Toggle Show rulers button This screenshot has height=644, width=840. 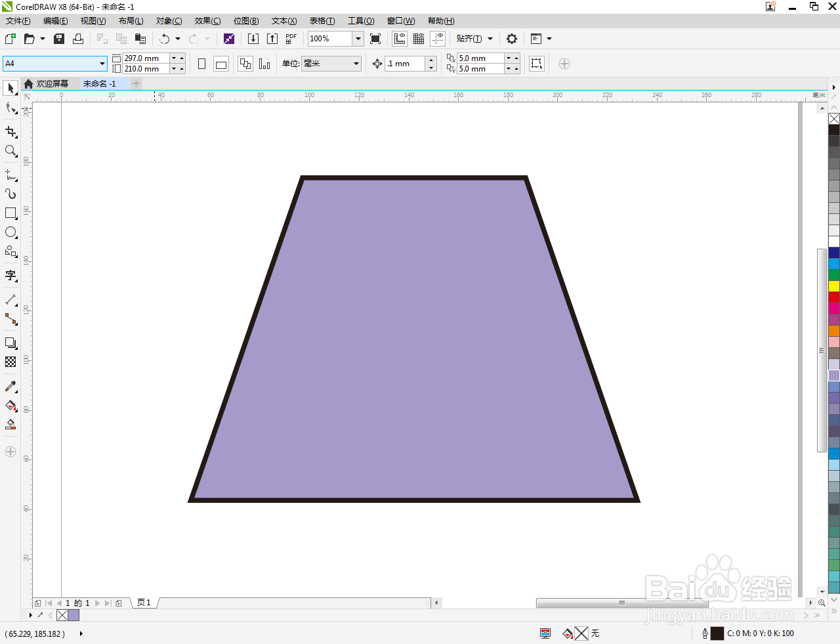click(400, 39)
